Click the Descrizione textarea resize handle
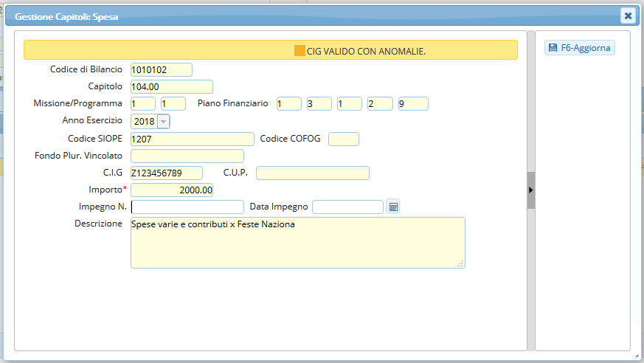 (460, 263)
